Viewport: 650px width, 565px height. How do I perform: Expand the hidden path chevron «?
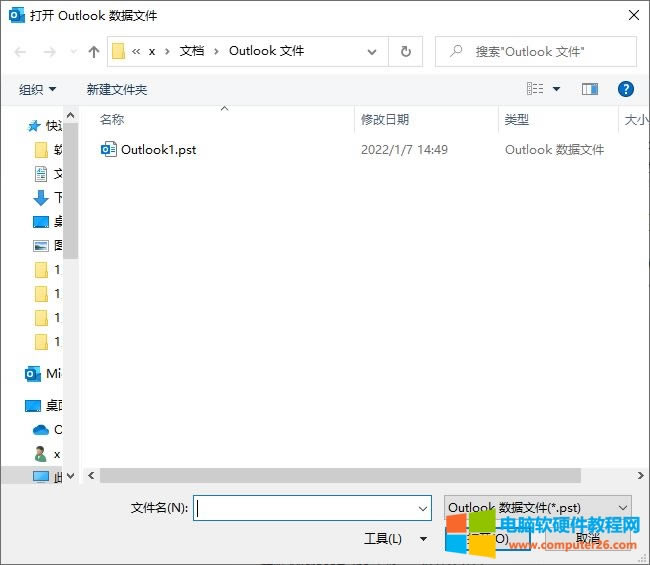click(x=136, y=51)
